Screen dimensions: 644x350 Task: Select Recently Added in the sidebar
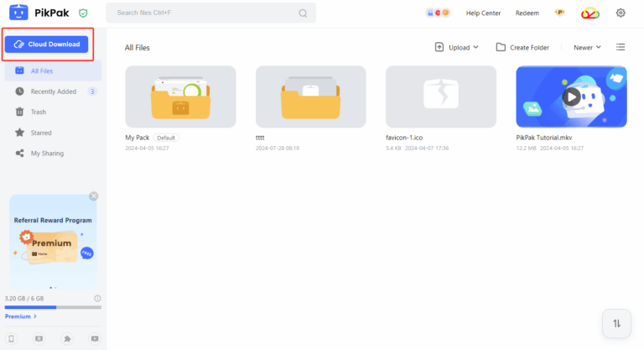53,91
